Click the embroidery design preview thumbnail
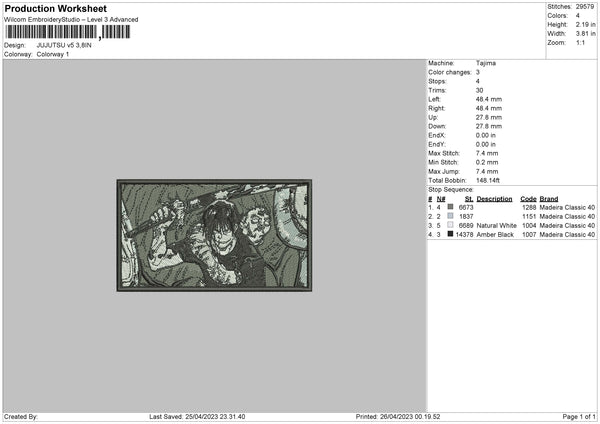This screenshot has height=424, width=600. pos(214,235)
